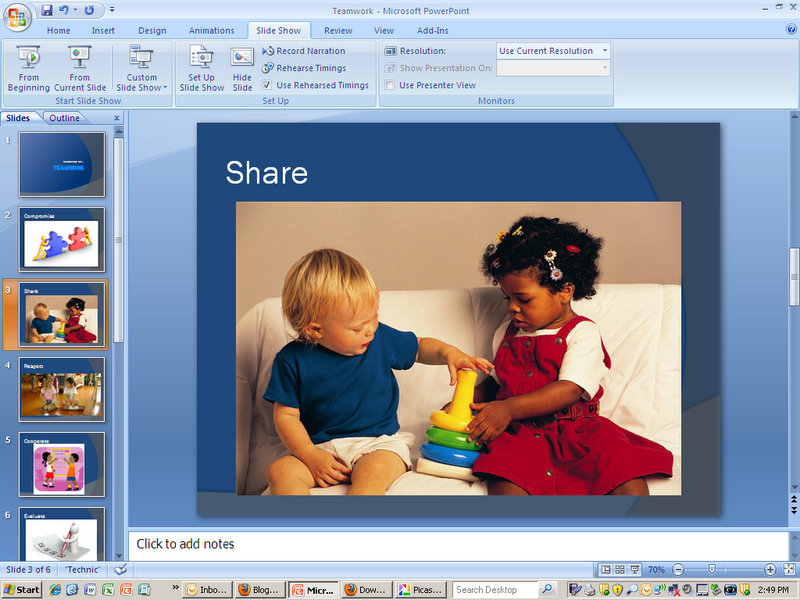Open the Design ribbon tab
The height and width of the screenshot is (600, 800).
pos(152,31)
